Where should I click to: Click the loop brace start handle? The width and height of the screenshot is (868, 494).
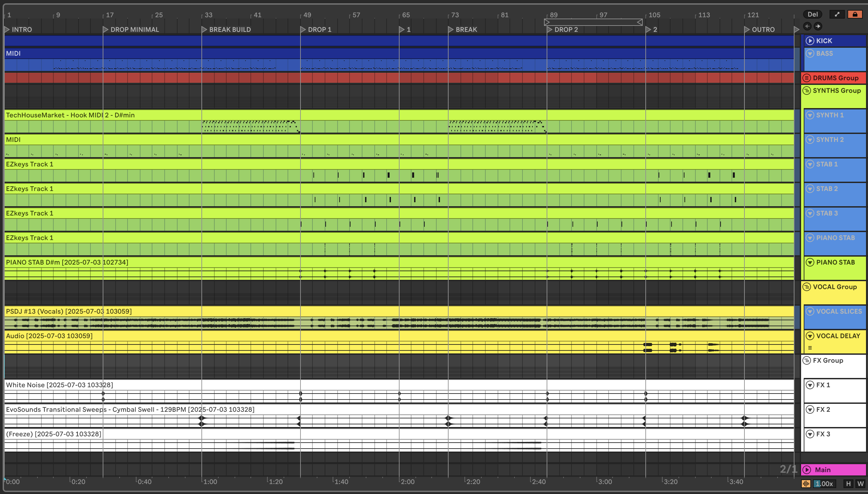(x=547, y=22)
